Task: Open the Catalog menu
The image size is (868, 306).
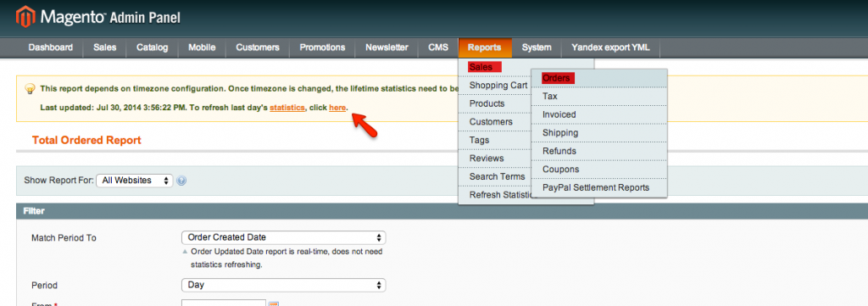Action: tap(153, 47)
